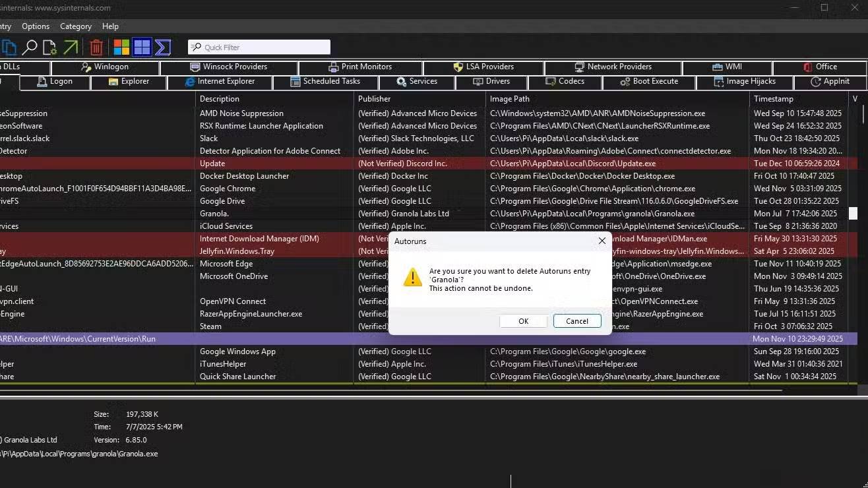The image size is (868, 488).
Task: Open the Category menu
Action: pyautogui.click(x=76, y=26)
